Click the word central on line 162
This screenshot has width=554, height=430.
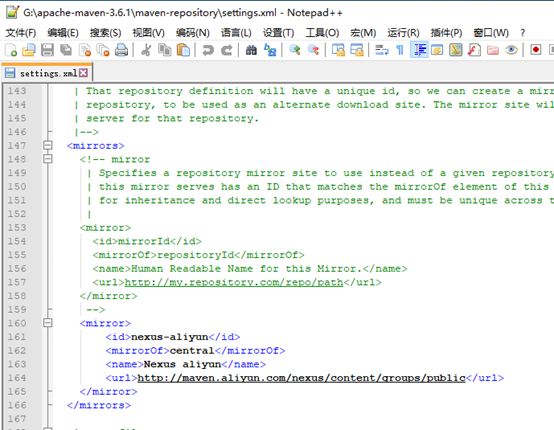tap(192, 351)
